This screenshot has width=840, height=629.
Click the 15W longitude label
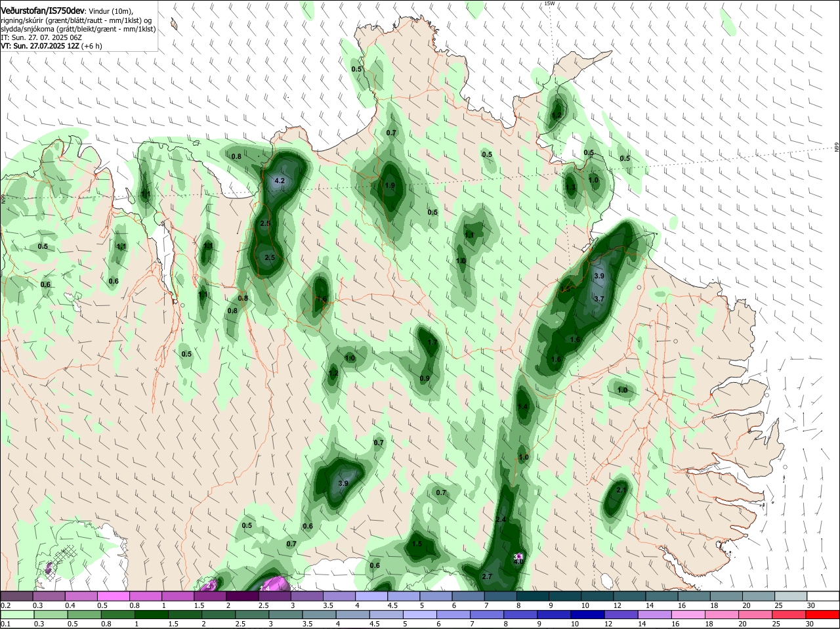pos(549,3)
